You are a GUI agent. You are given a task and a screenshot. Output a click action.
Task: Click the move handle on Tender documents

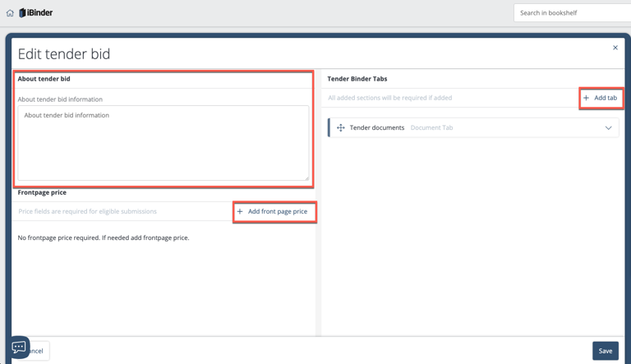[x=340, y=128]
